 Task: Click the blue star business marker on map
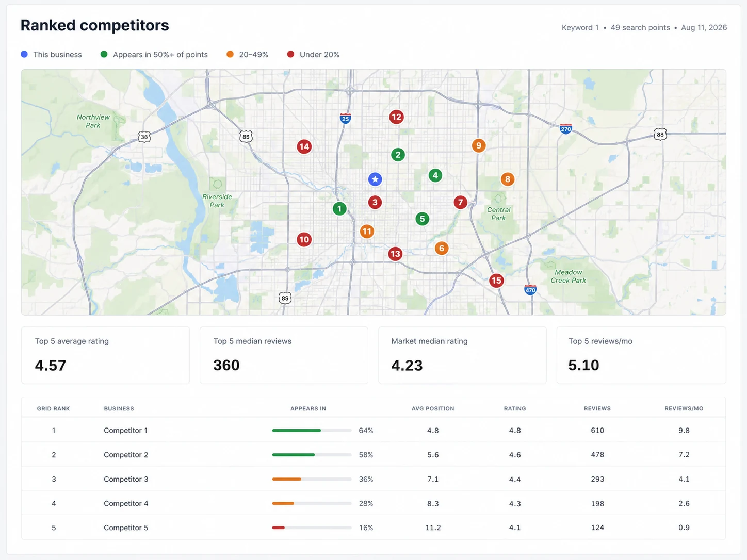(375, 179)
